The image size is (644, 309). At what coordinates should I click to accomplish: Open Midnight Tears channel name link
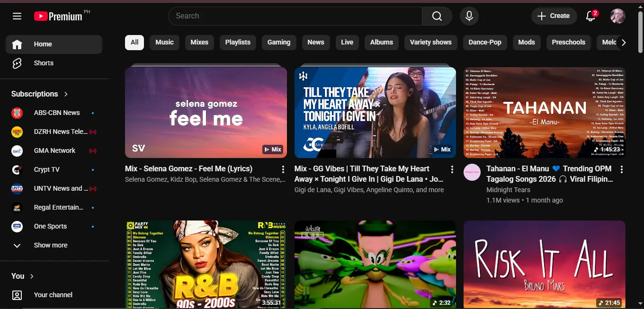(508, 190)
